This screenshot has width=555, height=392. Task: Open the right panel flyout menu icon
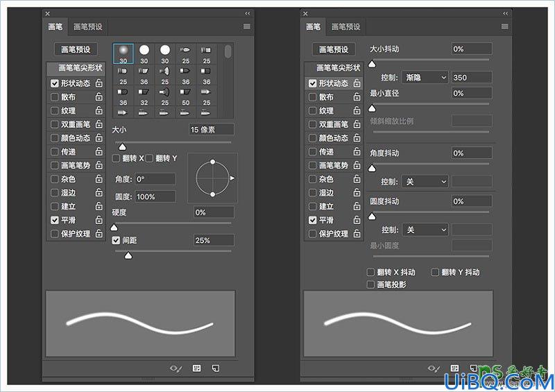(x=505, y=26)
